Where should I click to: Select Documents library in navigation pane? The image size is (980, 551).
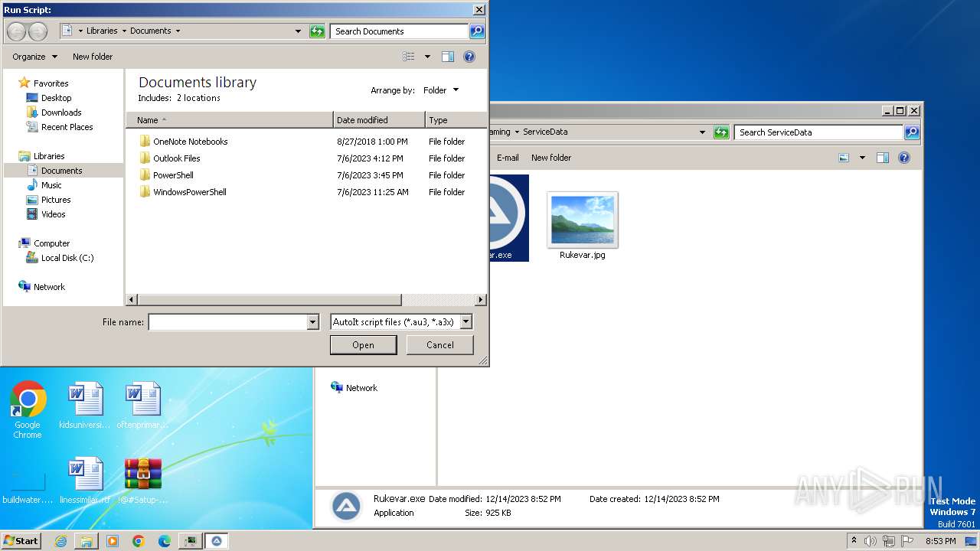[61, 171]
